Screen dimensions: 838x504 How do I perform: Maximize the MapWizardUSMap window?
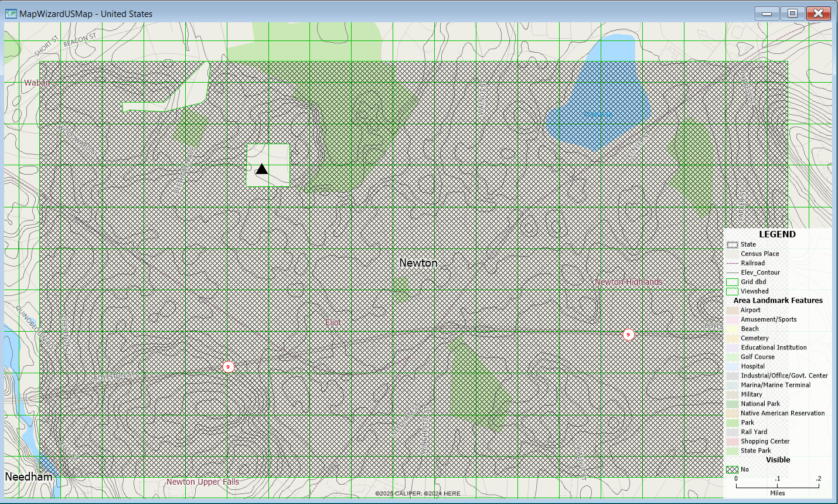tap(792, 13)
